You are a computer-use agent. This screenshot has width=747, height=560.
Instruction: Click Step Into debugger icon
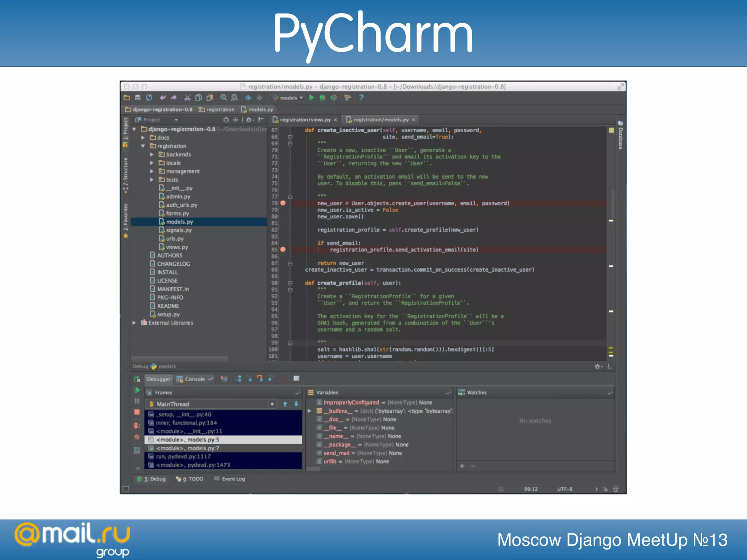[249, 379]
